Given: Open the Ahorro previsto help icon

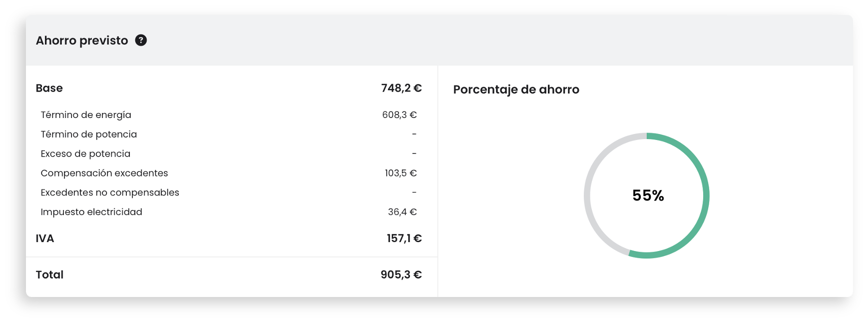Looking at the screenshot, I should tap(141, 40).
